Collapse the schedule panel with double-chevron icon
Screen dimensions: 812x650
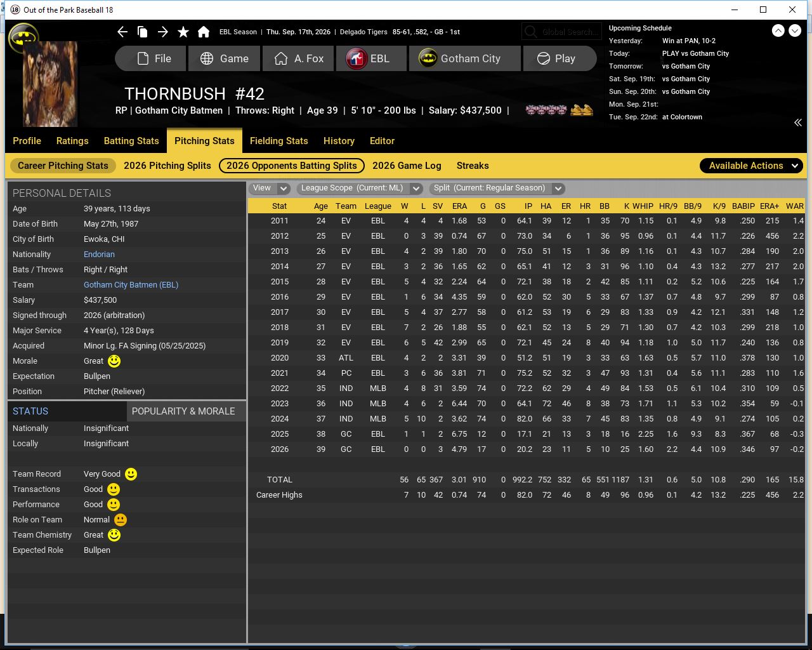pos(797,123)
